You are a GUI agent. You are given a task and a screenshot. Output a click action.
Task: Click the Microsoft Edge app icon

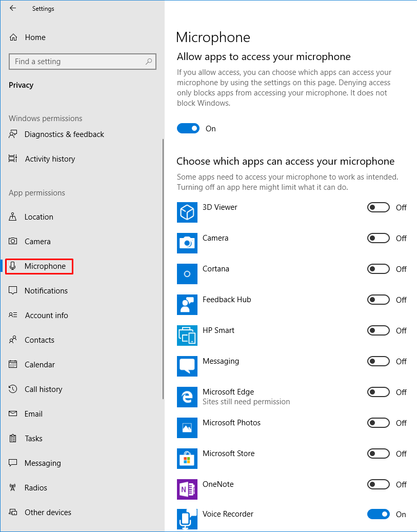pos(187,397)
